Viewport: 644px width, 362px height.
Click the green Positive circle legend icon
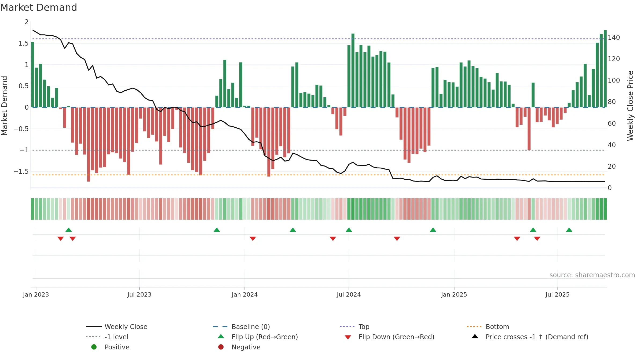click(94, 347)
